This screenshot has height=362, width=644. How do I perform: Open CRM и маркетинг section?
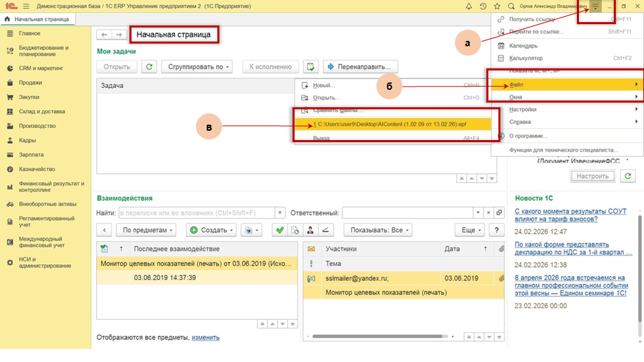click(x=41, y=68)
